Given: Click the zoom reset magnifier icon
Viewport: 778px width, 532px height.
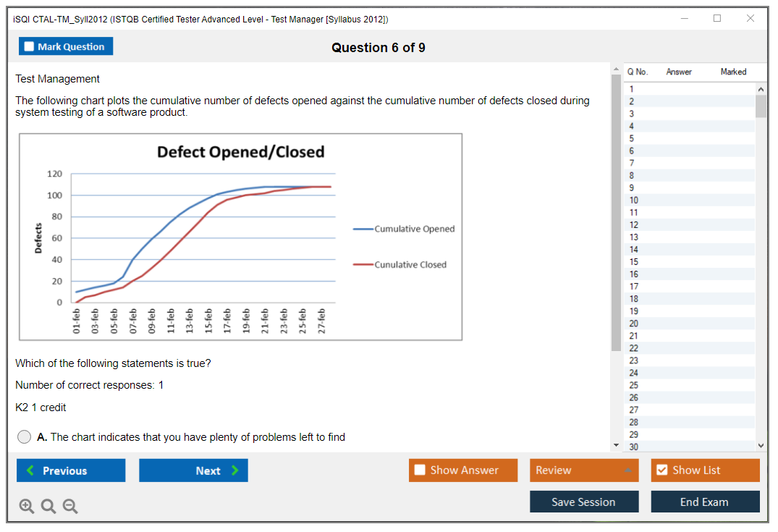Looking at the screenshot, I should point(48,506).
